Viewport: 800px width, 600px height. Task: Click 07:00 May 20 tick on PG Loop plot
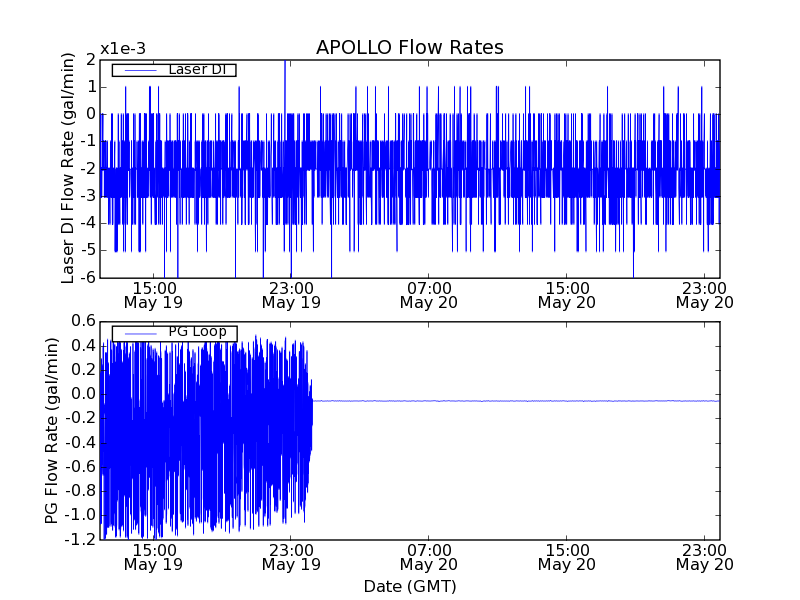point(428,556)
